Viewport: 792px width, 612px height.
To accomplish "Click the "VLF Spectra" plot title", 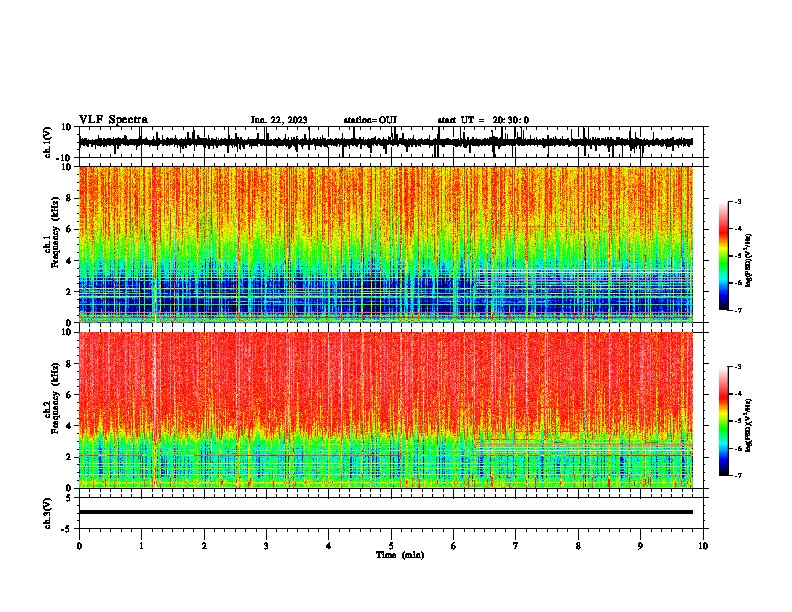I will [x=113, y=120].
